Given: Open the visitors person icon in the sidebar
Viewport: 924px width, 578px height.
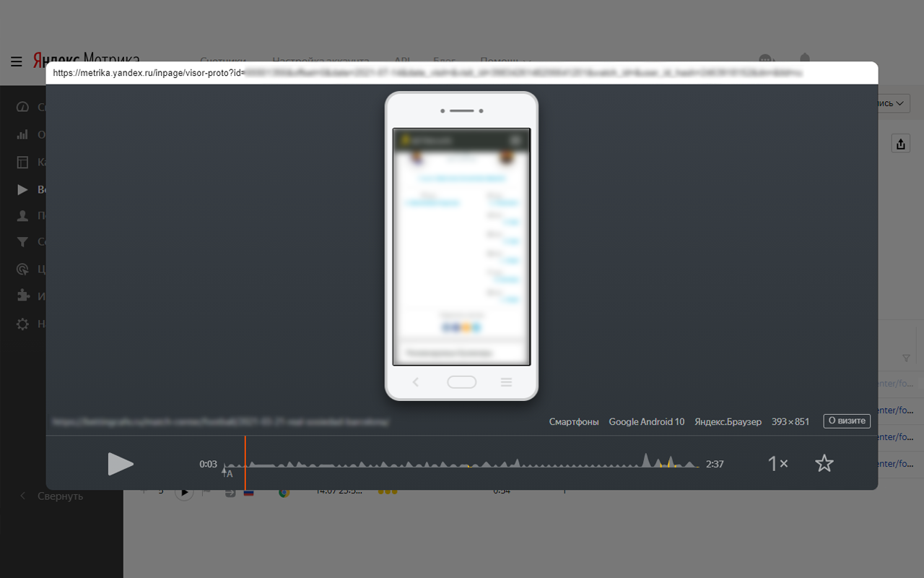Looking at the screenshot, I should 22,215.
